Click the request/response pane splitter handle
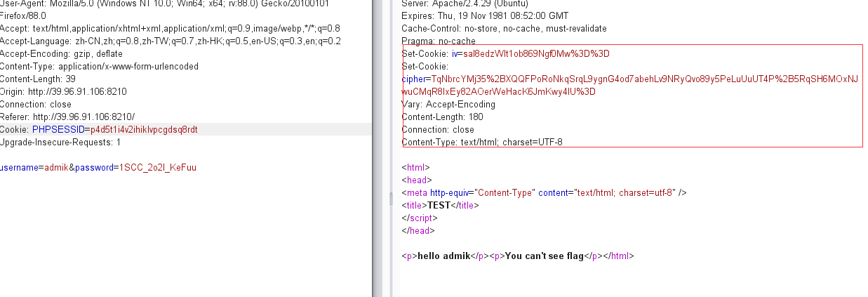868x297 pixels. coord(392,199)
